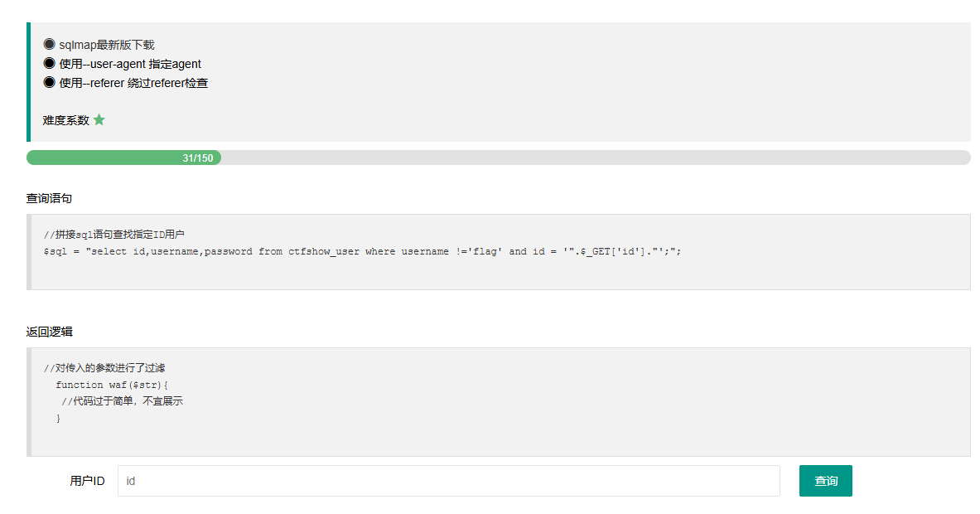Click the 难度系数 label text
Image resolution: width=980 pixels, height=514 pixels.
pyautogui.click(x=65, y=120)
